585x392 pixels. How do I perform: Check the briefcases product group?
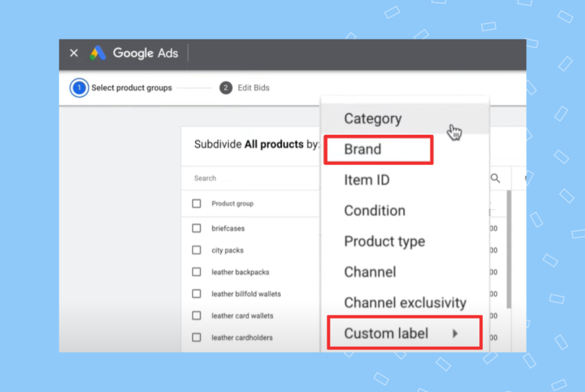click(197, 228)
